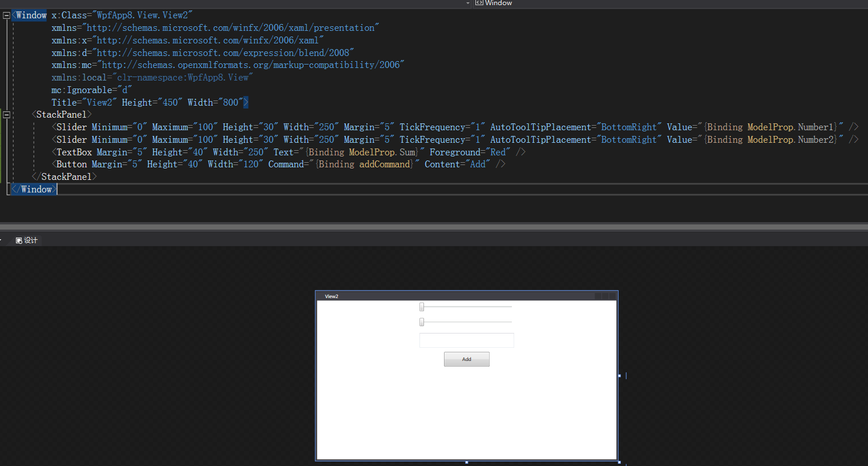The image size is (868, 466).
Task: Click the designer icon on the 设计 tab
Action: (x=19, y=240)
